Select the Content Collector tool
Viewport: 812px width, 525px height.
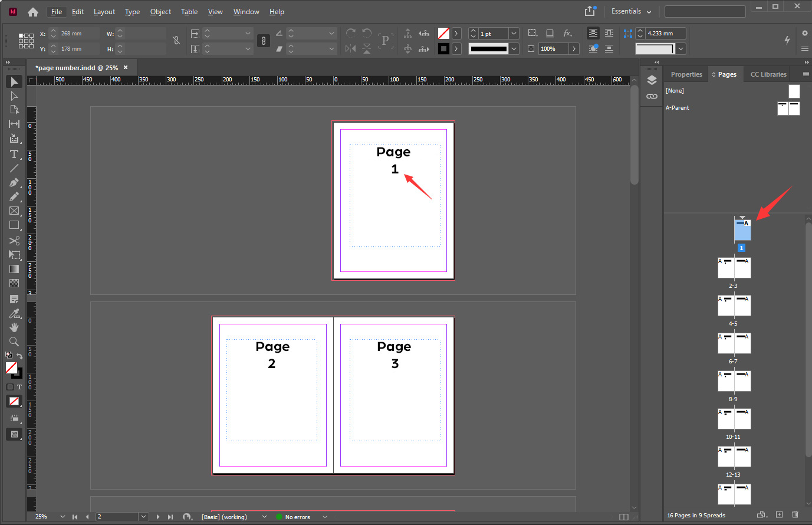pyautogui.click(x=14, y=139)
